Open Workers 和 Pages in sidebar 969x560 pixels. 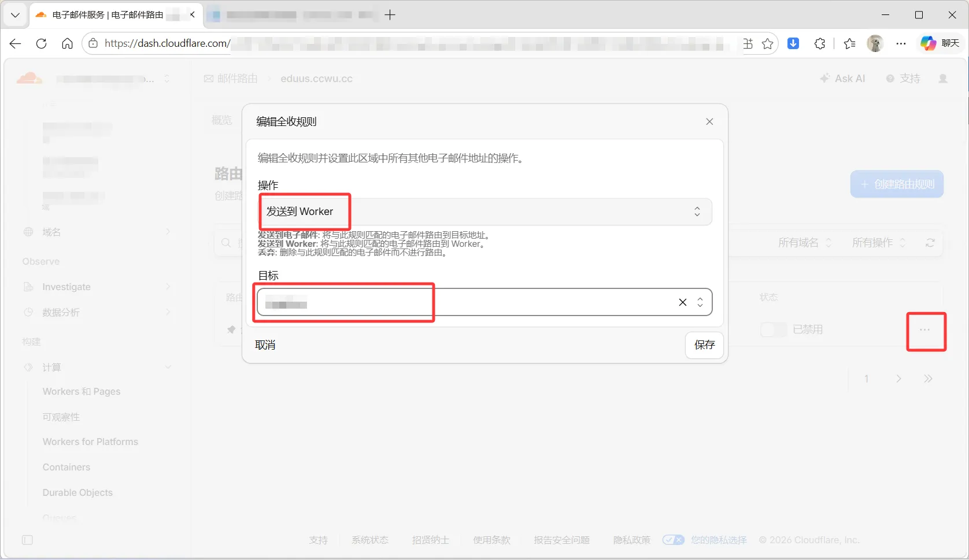click(82, 391)
